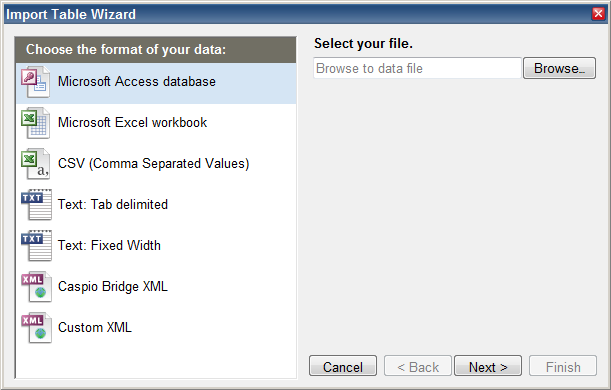The width and height of the screenshot is (611, 390).
Task: Focus the Browse to data file field
Action: [417, 68]
